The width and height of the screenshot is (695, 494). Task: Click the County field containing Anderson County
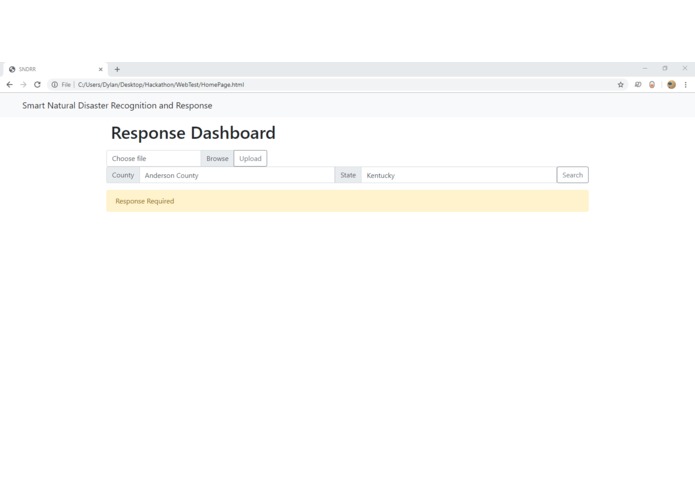(x=237, y=175)
